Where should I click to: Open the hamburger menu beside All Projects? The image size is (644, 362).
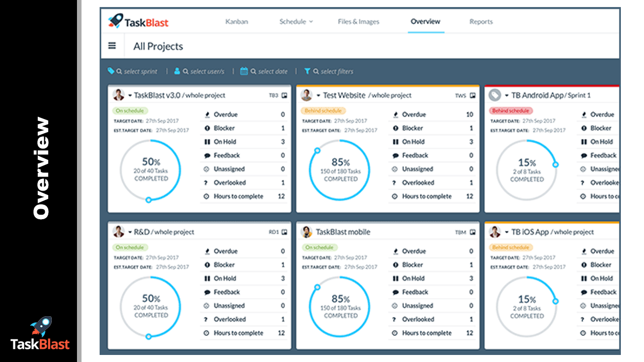point(112,46)
